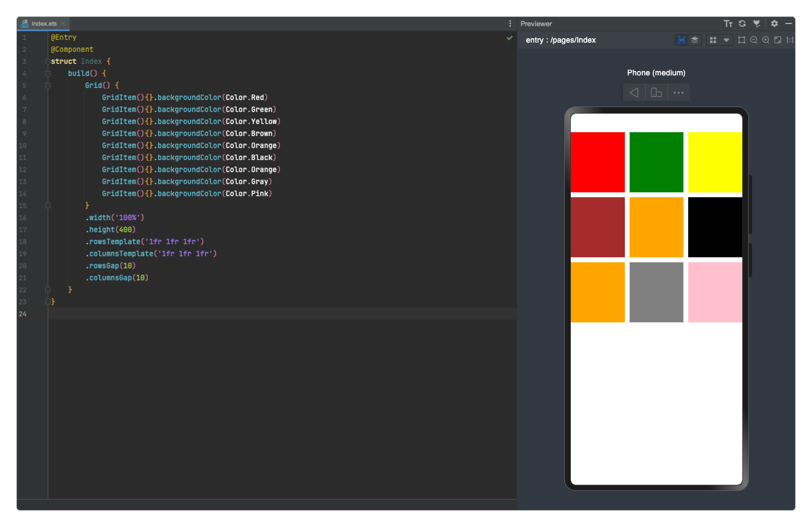The width and height of the screenshot is (812, 527).
Task: Click the yellow grid tile in preview
Action: tap(715, 162)
